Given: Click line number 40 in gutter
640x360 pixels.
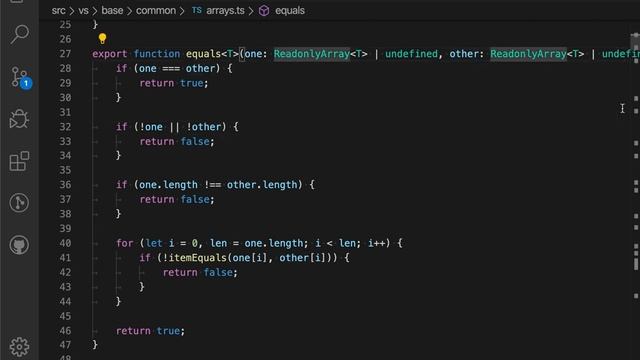Looking at the screenshot, I should (x=65, y=243).
